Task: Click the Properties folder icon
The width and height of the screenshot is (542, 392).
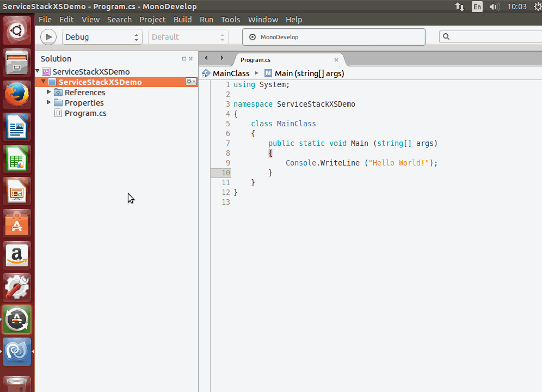Action: tap(58, 103)
